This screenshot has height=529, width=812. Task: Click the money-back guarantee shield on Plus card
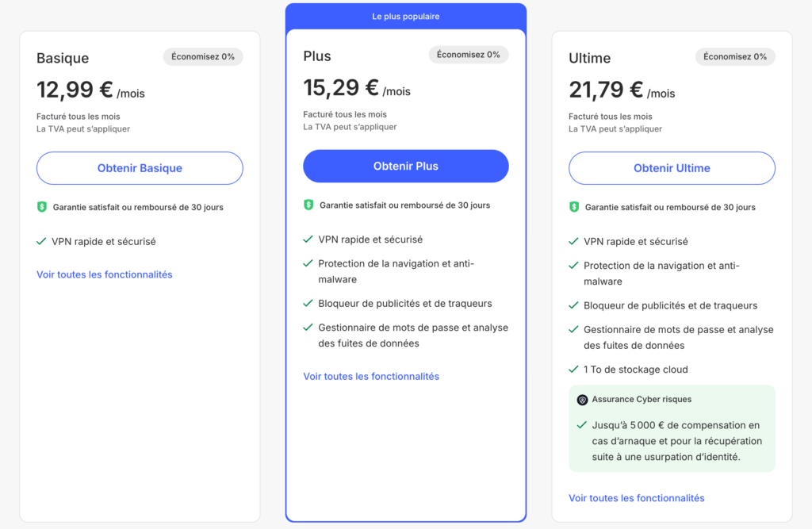(310, 204)
